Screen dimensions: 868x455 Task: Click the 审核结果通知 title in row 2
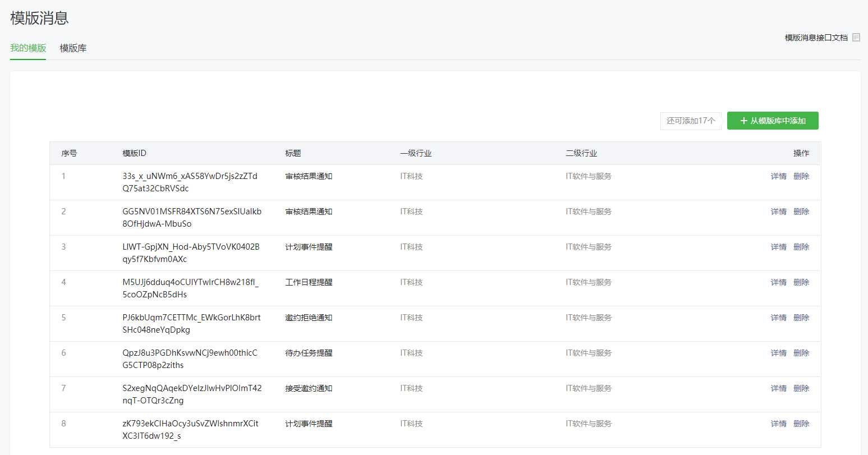click(x=309, y=212)
